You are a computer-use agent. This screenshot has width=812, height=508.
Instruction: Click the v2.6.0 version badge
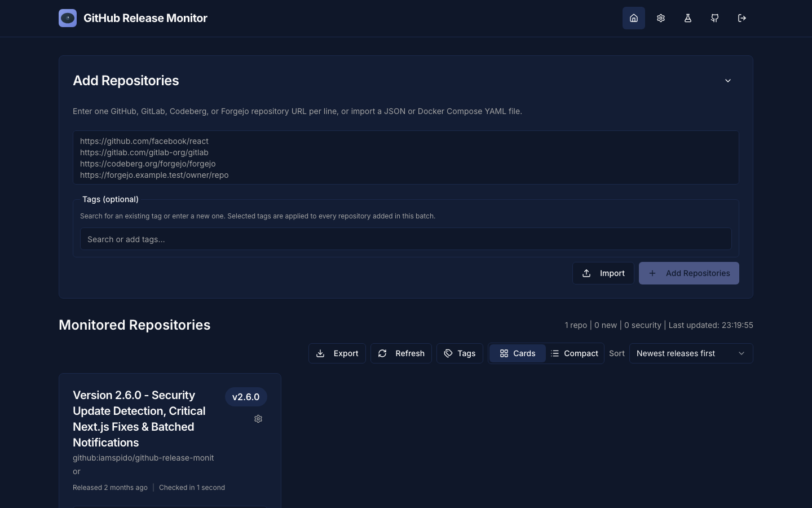[x=246, y=397]
